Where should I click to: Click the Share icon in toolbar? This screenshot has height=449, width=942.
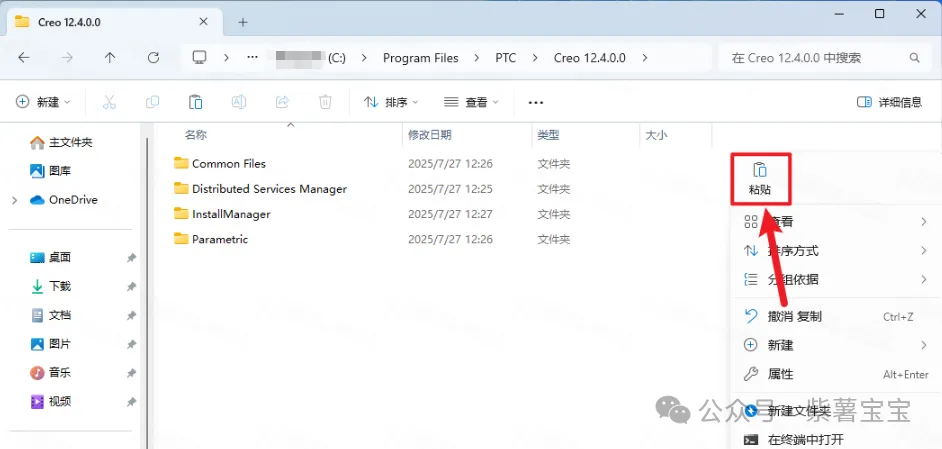[x=282, y=102]
